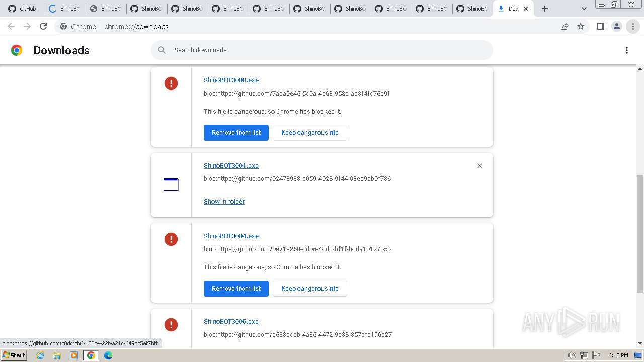Launch Microsoft Edge from taskbar
The height and width of the screenshot is (362, 644).
(x=108, y=355)
